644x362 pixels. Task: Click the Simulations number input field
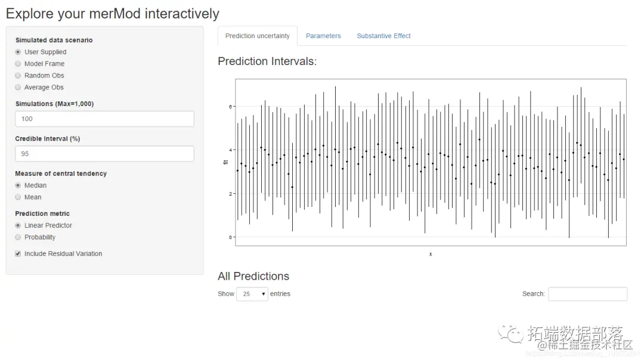pos(104,119)
